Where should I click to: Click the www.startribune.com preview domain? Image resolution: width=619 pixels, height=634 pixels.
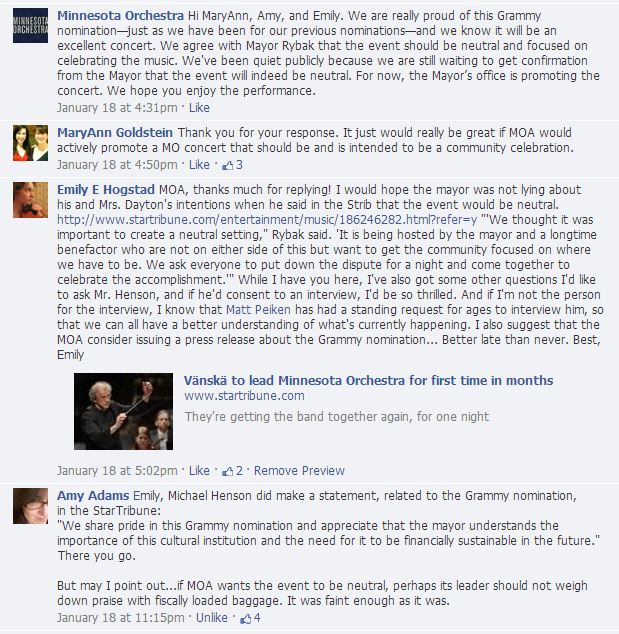pyautogui.click(x=244, y=396)
